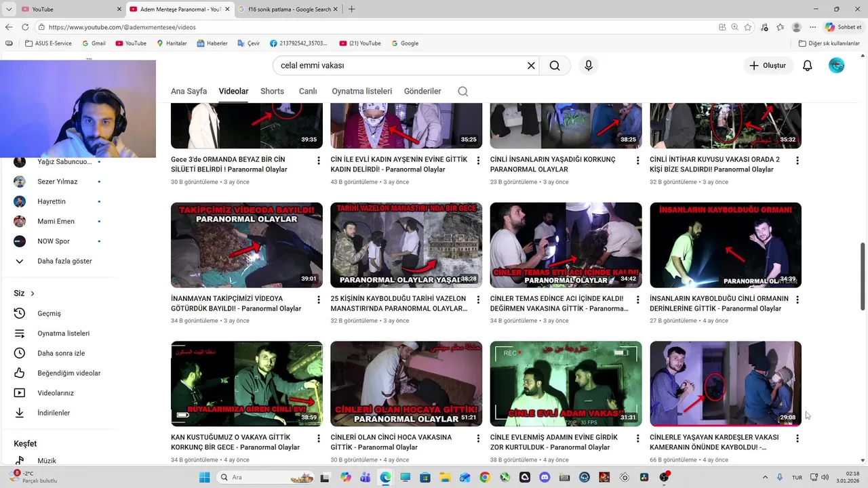
Task: Open options menu for 25 KİŞİNİN KAYBOLDUĞU video
Action: pos(478,300)
